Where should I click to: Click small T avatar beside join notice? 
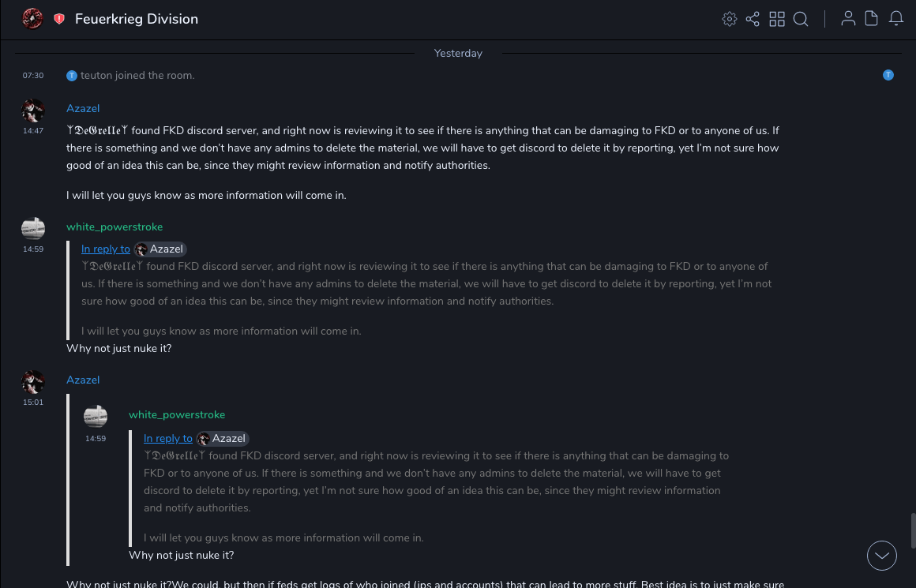[72, 76]
